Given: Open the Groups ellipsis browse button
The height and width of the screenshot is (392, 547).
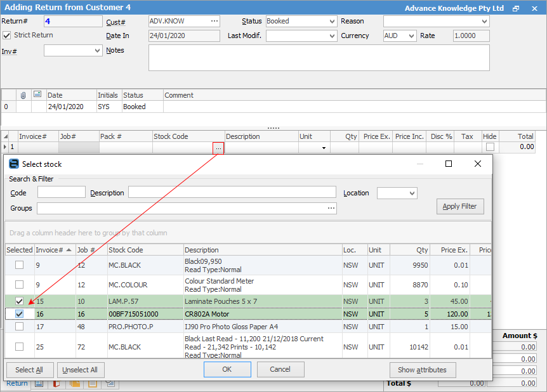Looking at the screenshot, I should pyautogui.click(x=331, y=209).
